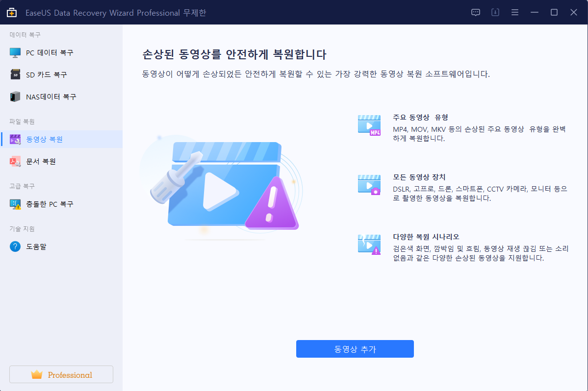Click the warning video scenario icon

click(x=369, y=245)
